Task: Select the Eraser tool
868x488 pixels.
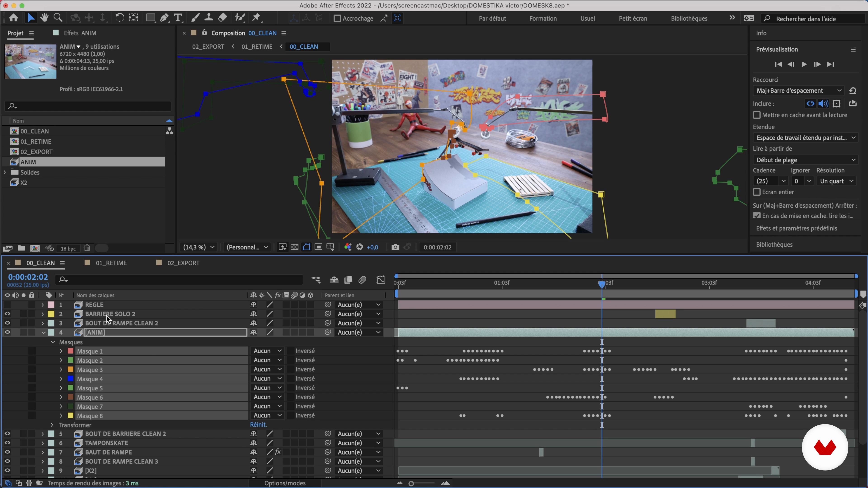Action: pos(222,18)
